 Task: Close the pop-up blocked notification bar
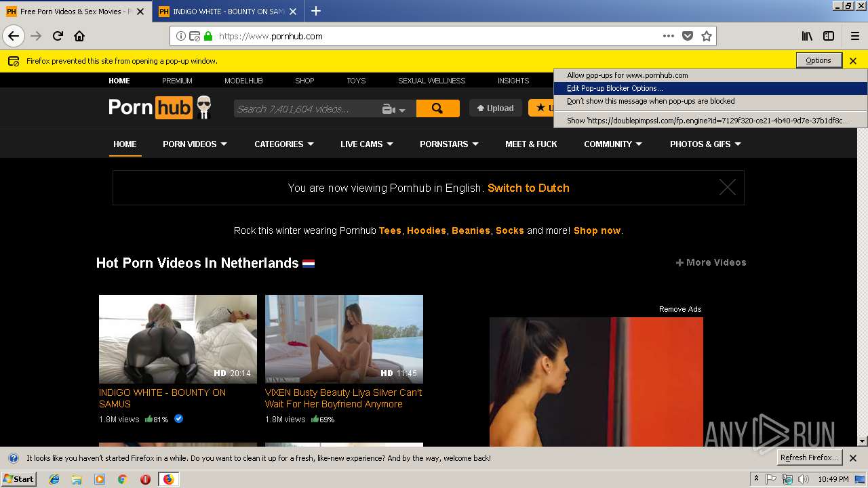tap(853, 60)
